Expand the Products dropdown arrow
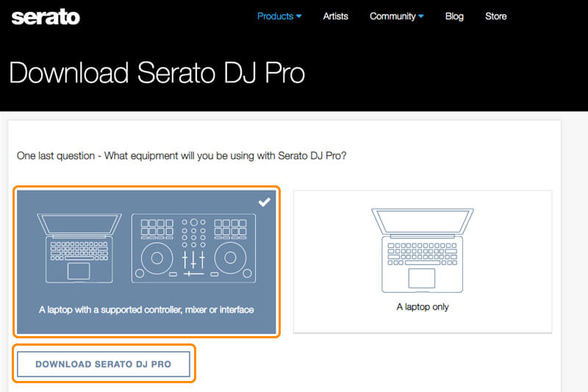The width and height of the screenshot is (588, 392). [x=299, y=16]
